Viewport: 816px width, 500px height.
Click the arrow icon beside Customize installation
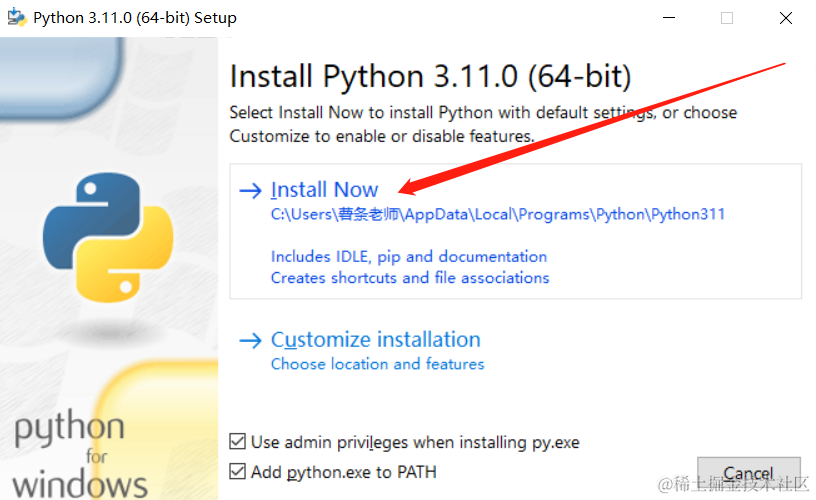pyautogui.click(x=250, y=341)
